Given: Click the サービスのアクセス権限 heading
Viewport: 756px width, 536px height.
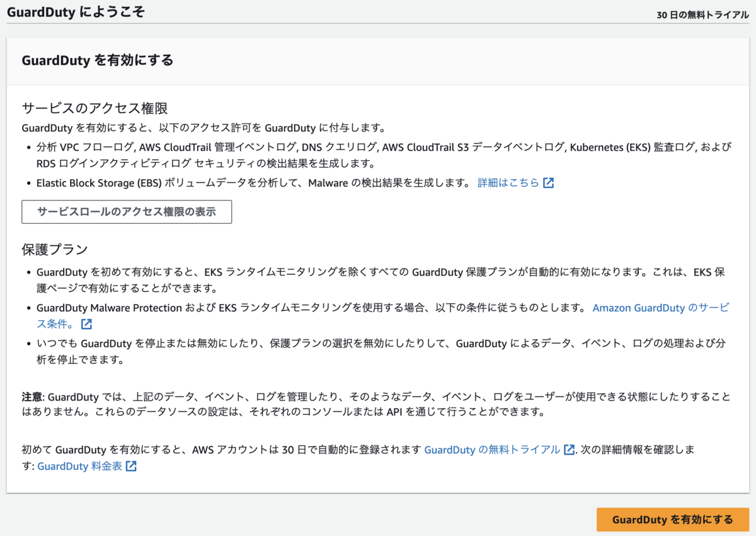Looking at the screenshot, I should tap(94, 107).
